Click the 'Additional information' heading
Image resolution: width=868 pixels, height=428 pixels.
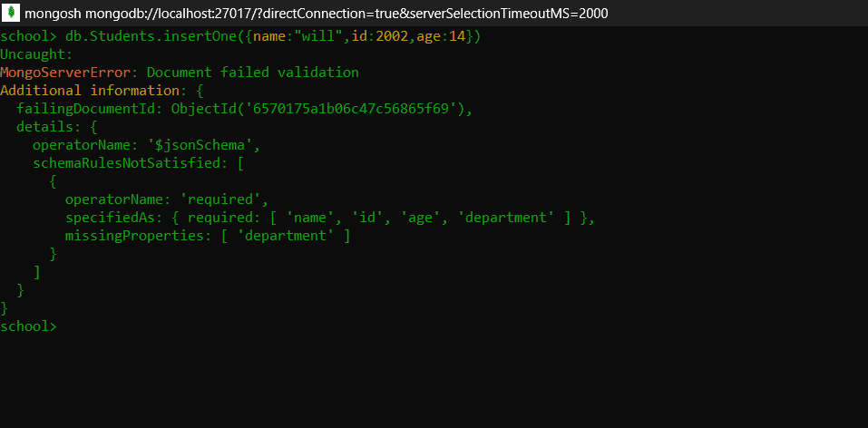[x=90, y=91]
